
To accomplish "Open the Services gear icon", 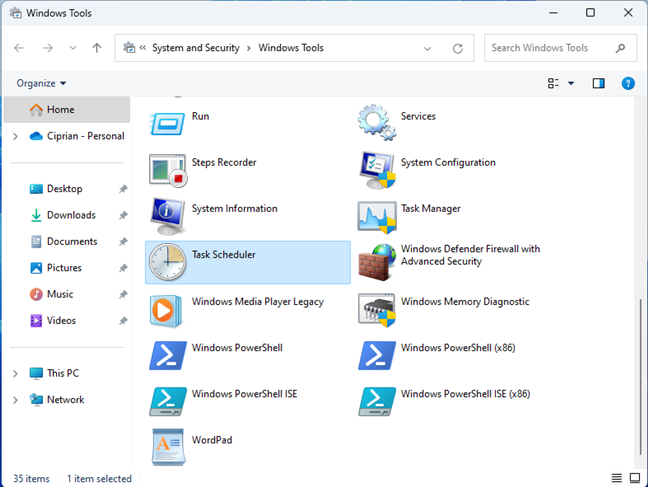I will tap(376, 122).
